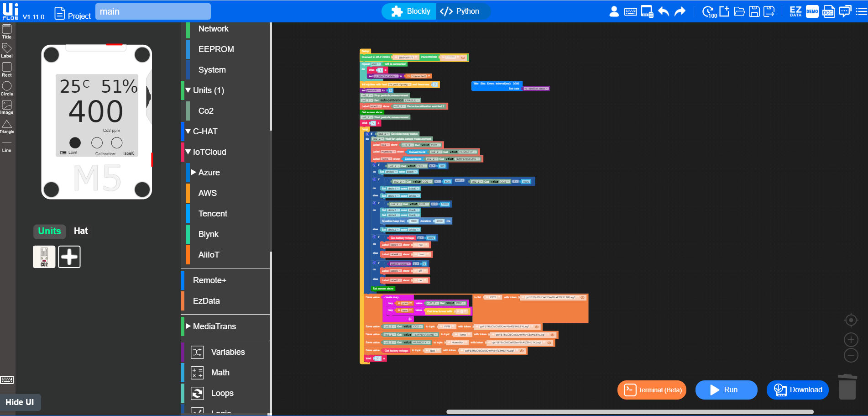Undo the last block change

664,12
